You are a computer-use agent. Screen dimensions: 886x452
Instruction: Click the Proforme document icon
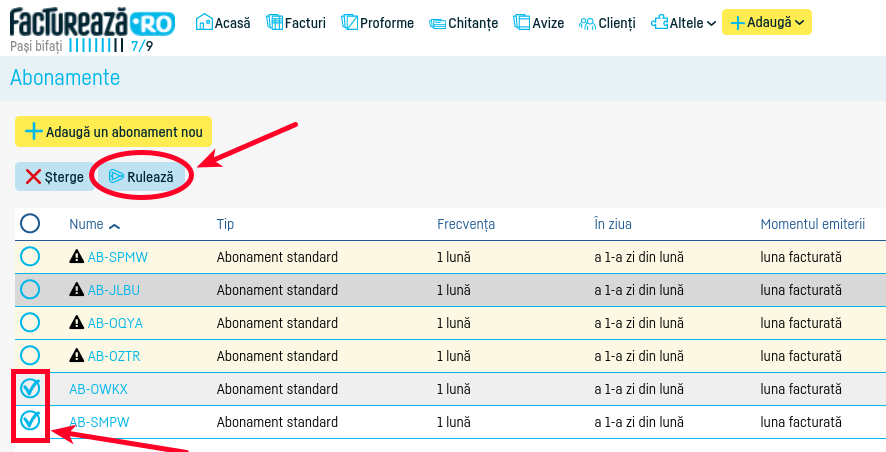(349, 22)
